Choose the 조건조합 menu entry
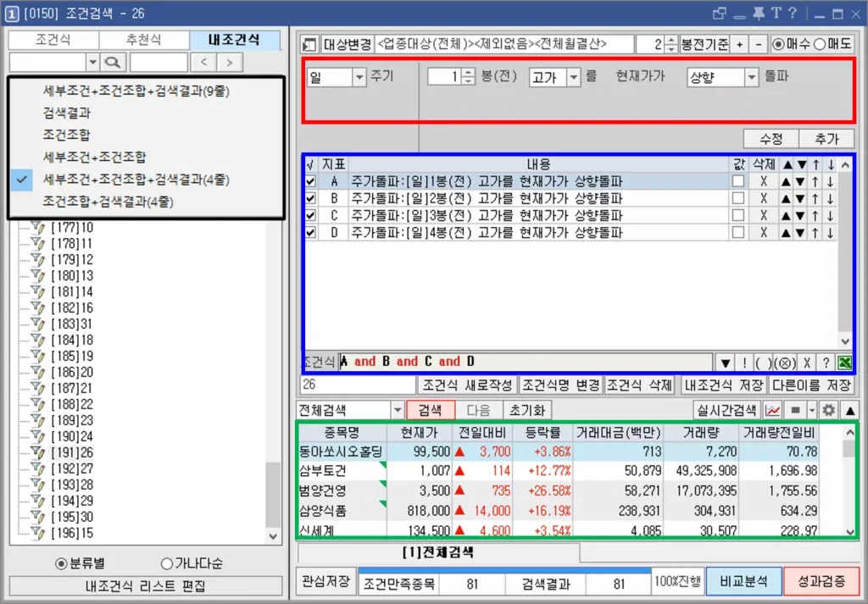This screenshot has width=868, height=604. (66, 135)
